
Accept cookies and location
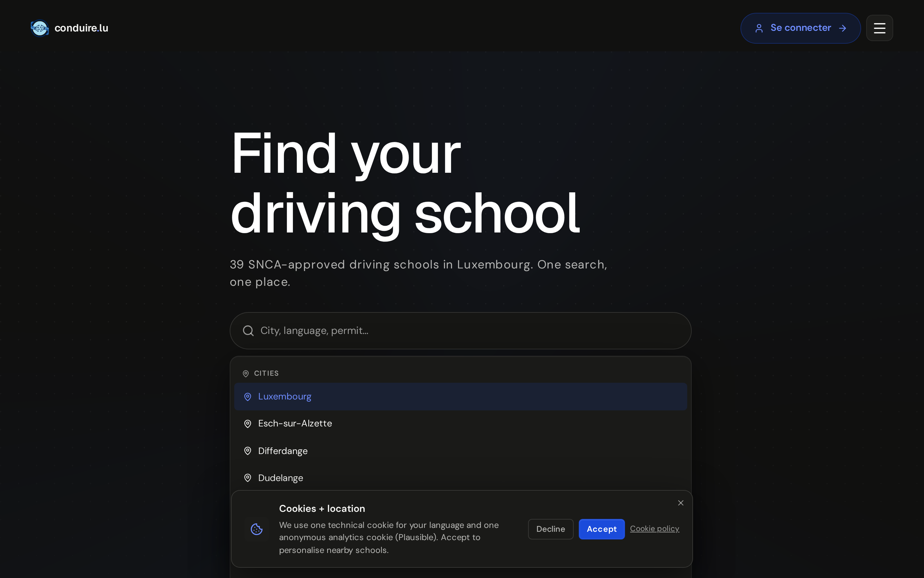tap(601, 529)
